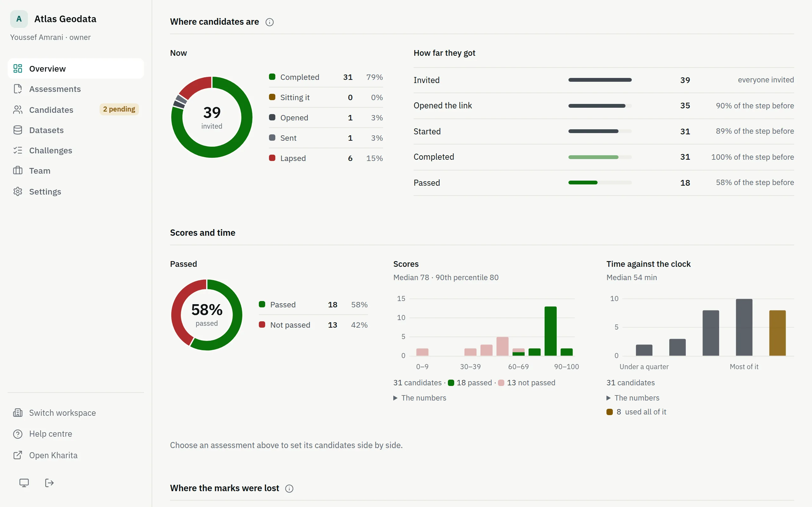Click the info icon beside Where candidates are

point(269,22)
